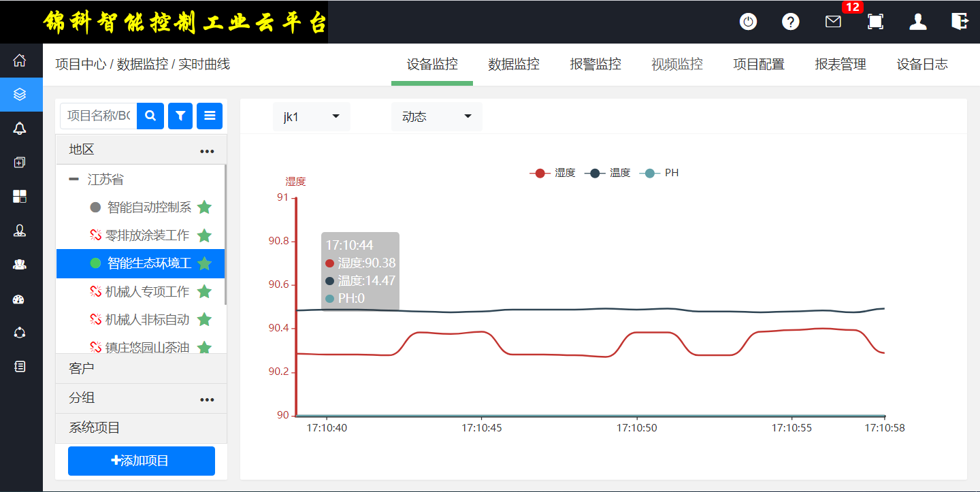Open the mail inbox with 12 notifications
Screen dimensions: 980x492
[x=833, y=22]
